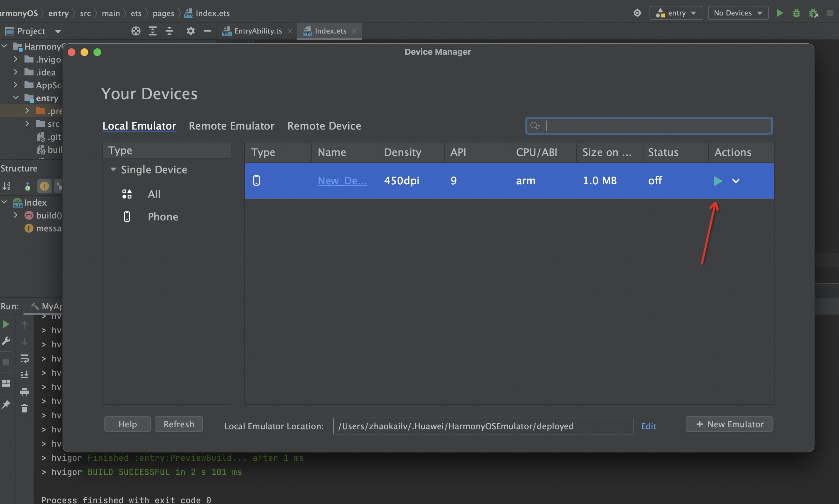Start the New_De... emulator with the play icon
839x504 pixels.
[718, 181]
